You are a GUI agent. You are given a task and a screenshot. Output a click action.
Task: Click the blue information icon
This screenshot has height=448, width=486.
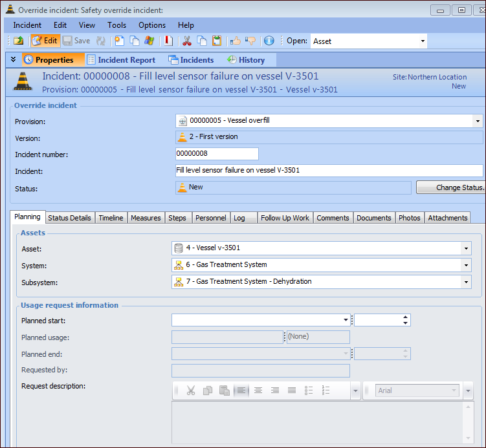(x=269, y=41)
